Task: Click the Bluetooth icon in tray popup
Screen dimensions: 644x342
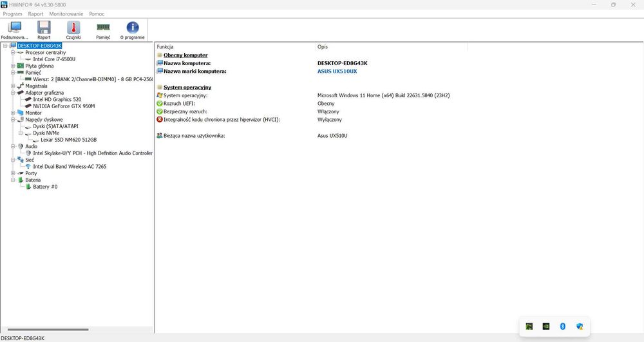Action: coord(563,327)
